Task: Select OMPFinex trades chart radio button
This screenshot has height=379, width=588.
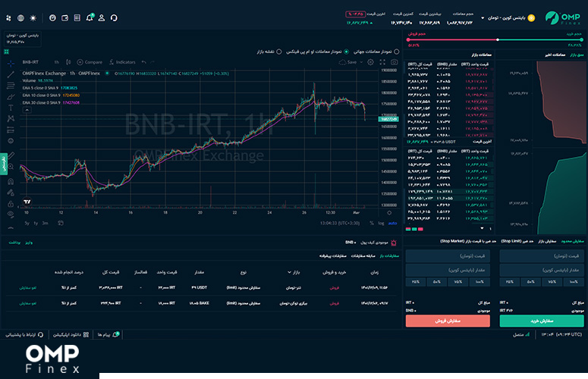Action: pos(346,52)
